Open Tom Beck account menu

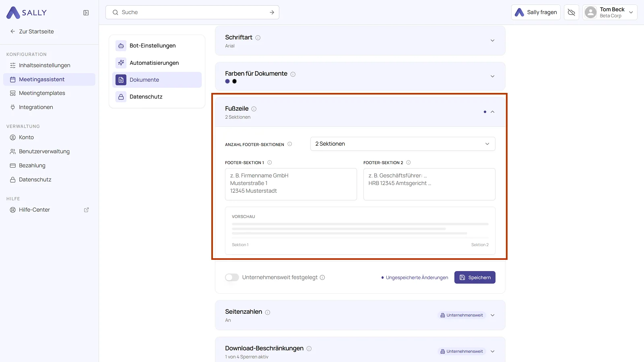pos(609,12)
